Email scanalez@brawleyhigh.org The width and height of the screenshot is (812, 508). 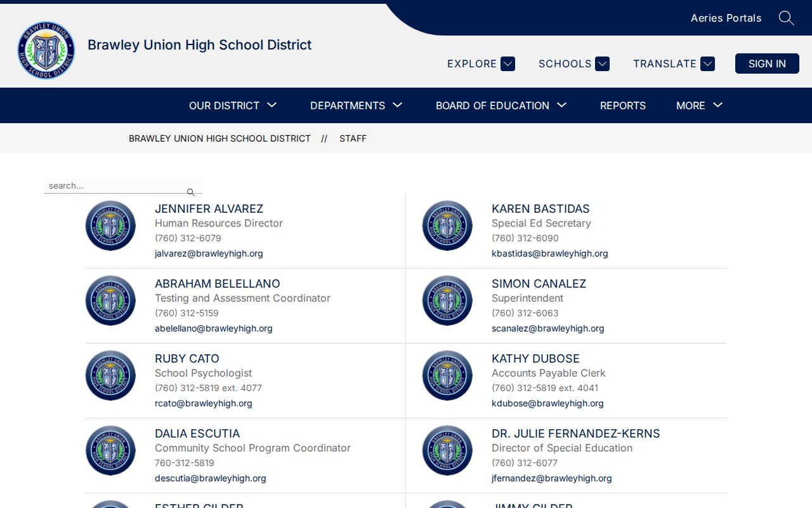[548, 328]
